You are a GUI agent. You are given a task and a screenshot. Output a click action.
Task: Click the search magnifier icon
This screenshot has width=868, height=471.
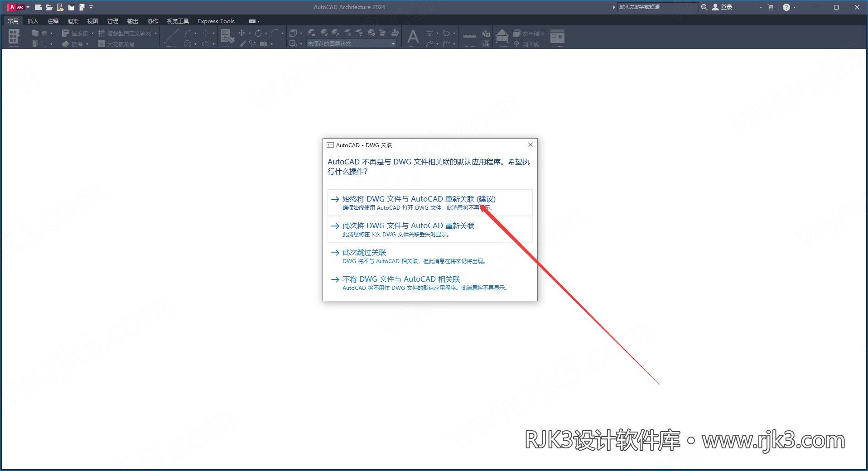point(704,7)
